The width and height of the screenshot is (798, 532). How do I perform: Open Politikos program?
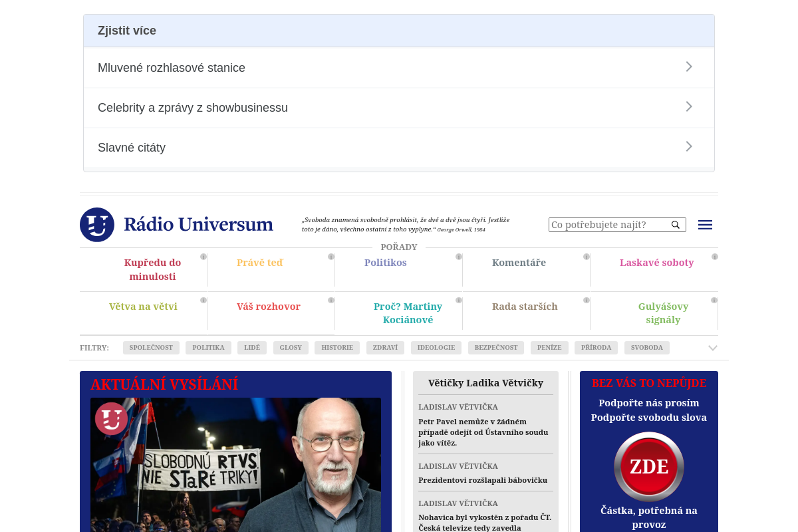385,263
